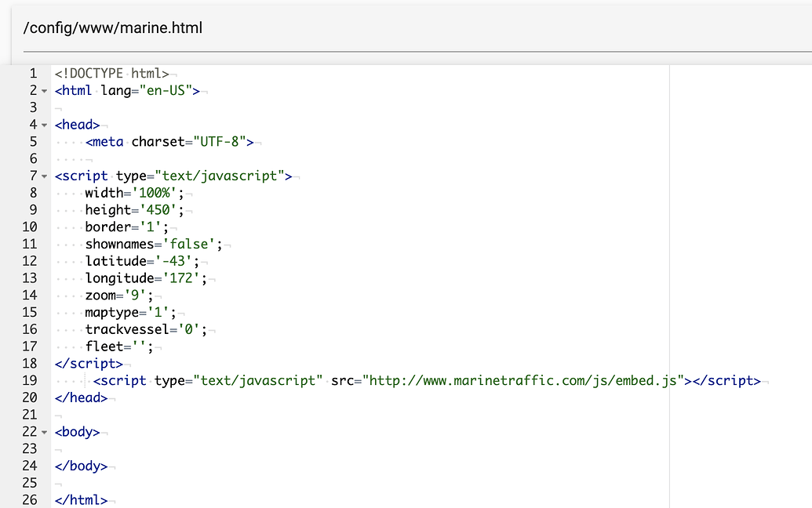Place cursor on shownames 'false' value
The width and height of the screenshot is (812, 508).
pos(191,245)
